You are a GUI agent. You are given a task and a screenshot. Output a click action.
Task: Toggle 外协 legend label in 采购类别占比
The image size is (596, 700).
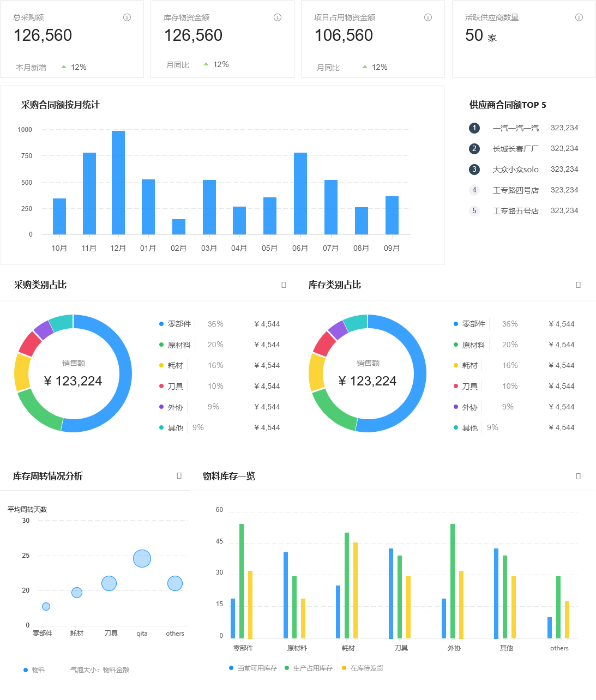point(176,407)
